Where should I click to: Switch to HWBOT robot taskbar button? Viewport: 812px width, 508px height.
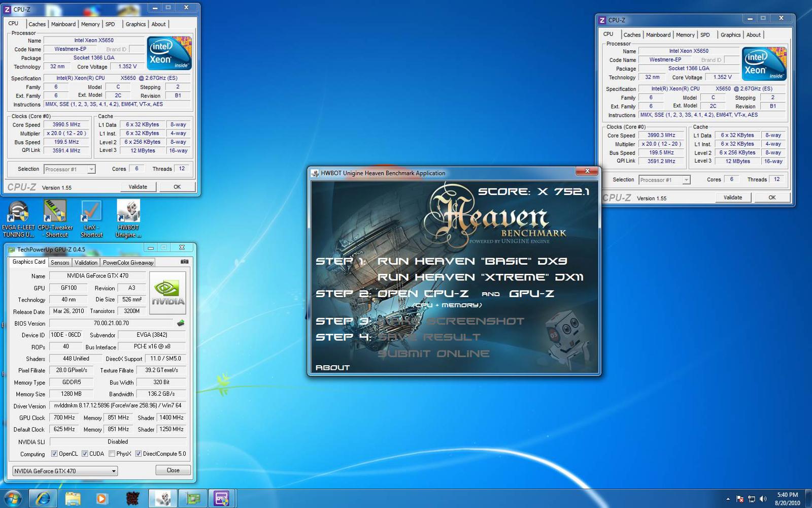(x=163, y=499)
